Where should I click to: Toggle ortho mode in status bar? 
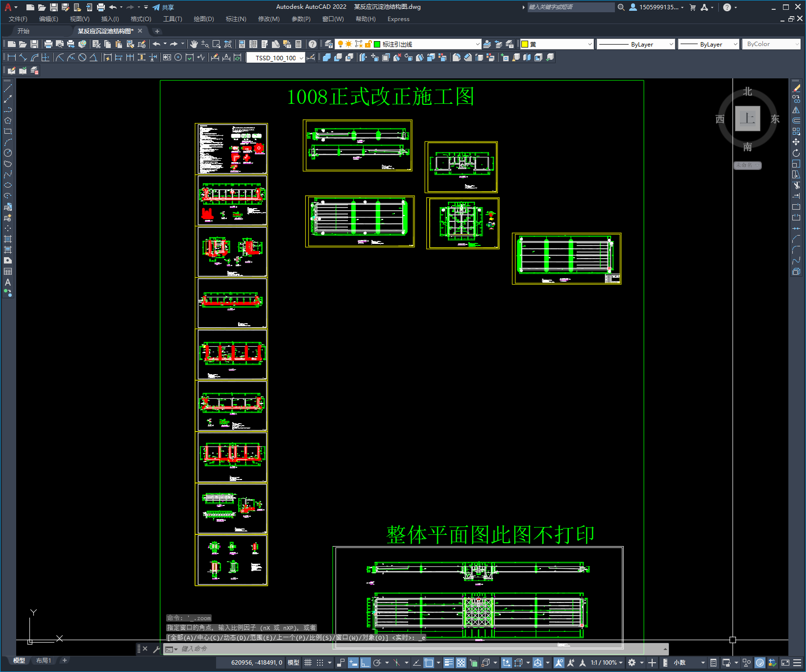pyautogui.click(x=365, y=663)
